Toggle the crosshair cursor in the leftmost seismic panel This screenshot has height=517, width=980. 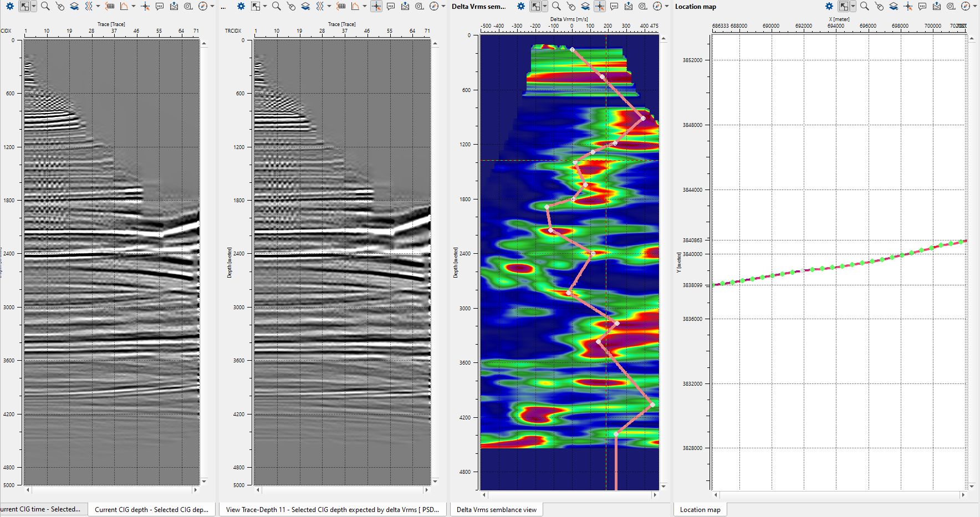pos(145,6)
